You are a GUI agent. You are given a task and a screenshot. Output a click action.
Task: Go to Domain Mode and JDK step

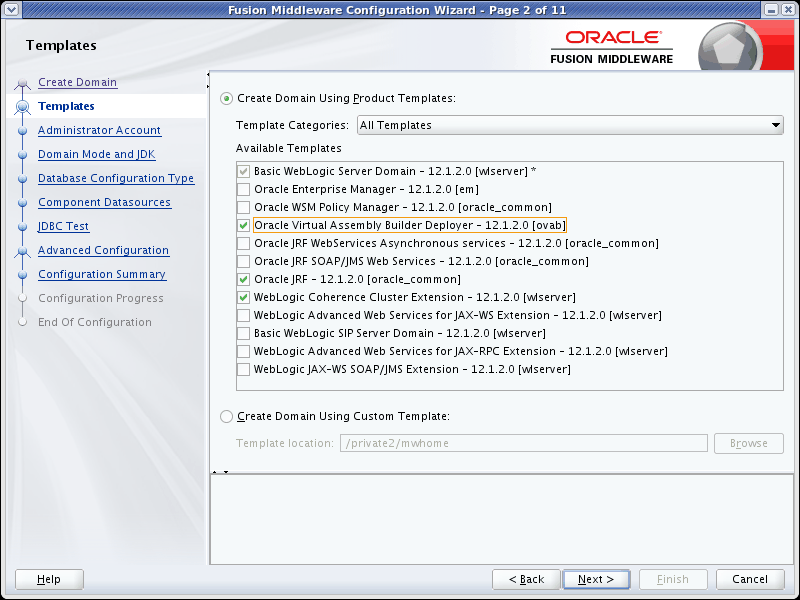pyautogui.click(x=96, y=154)
